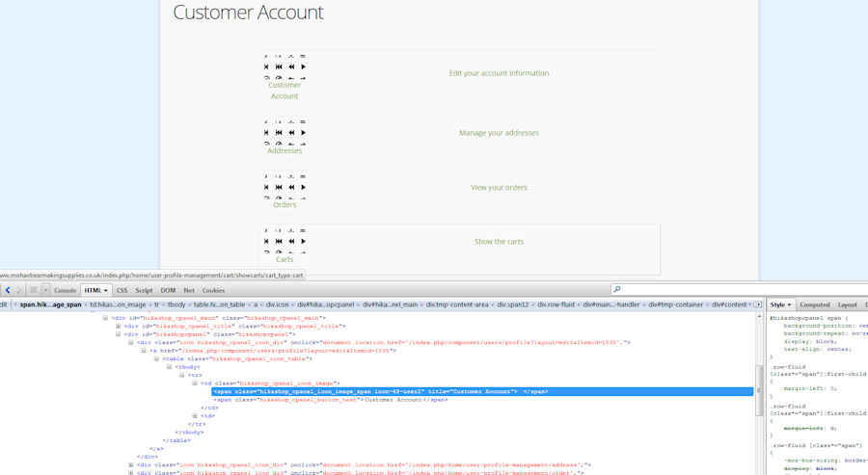Click the 'Carts' icon label
Viewport: 868px width, 475px height.
(285, 259)
